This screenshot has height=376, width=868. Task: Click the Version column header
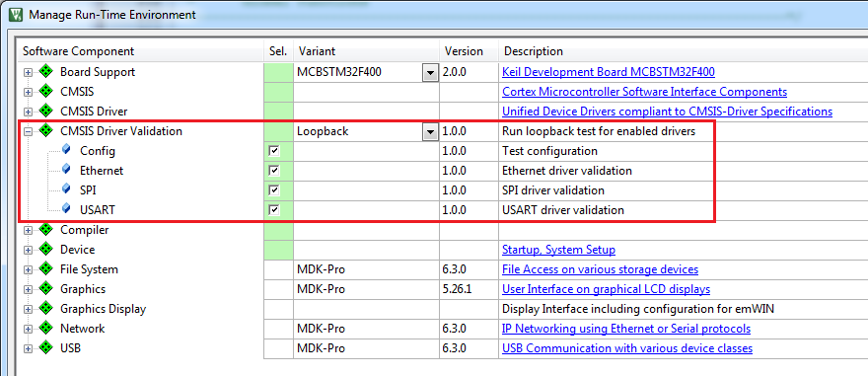(x=470, y=51)
